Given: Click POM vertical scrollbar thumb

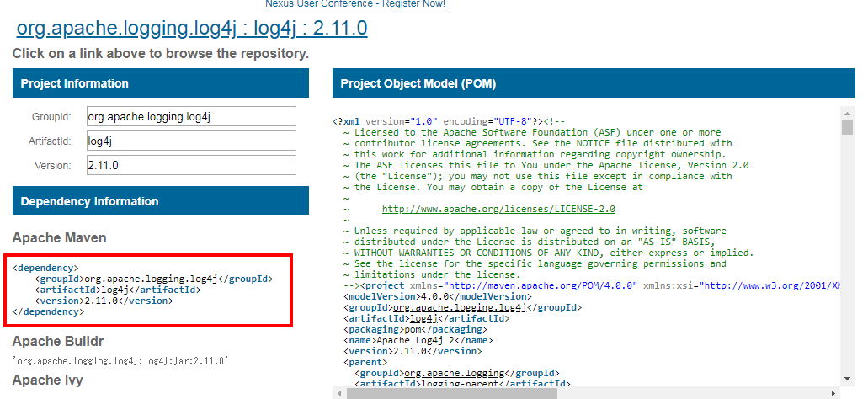Looking at the screenshot, I should pyautogui.click(x=847, y=127).
